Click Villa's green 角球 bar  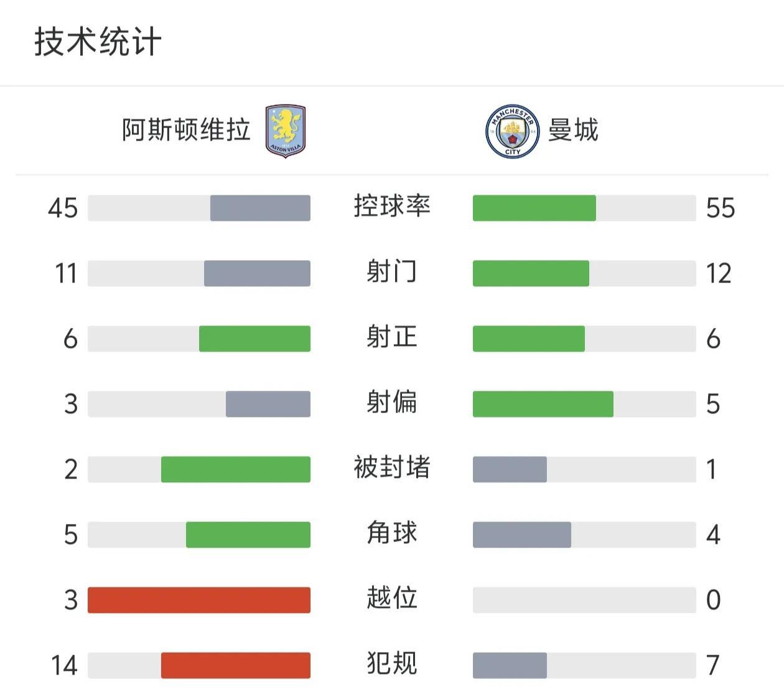[x=248, y=535]
